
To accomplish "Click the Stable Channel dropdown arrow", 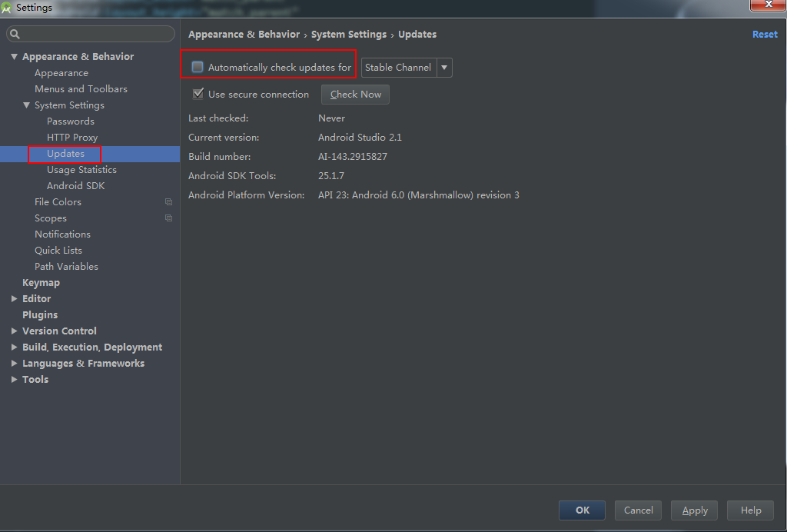I will click(x=444, y=67).
